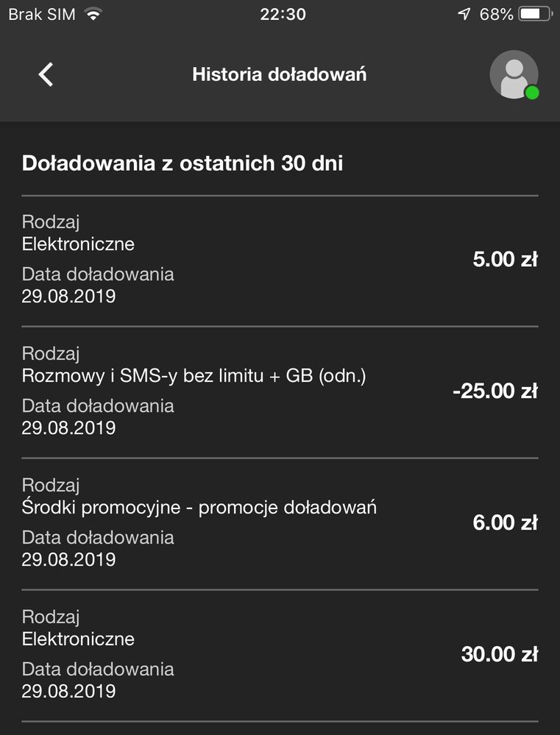Tap the 5.00 zł amount
The height and width of the screenshot is (735, 560).
tap(505, 260)
